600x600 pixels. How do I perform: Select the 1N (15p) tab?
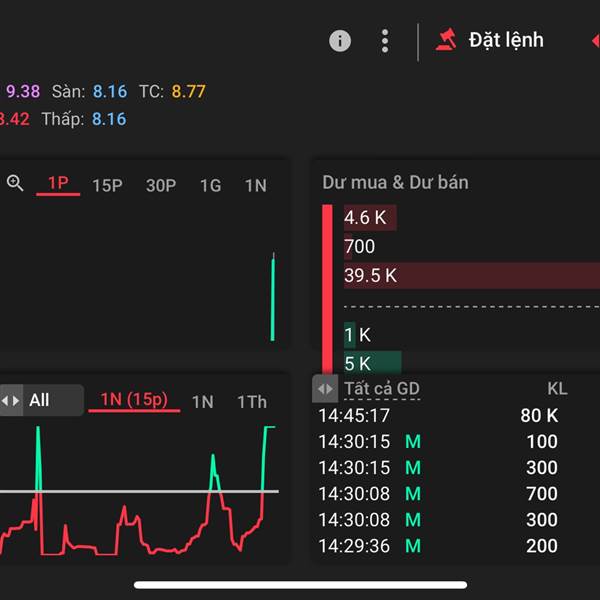(134, 400)
